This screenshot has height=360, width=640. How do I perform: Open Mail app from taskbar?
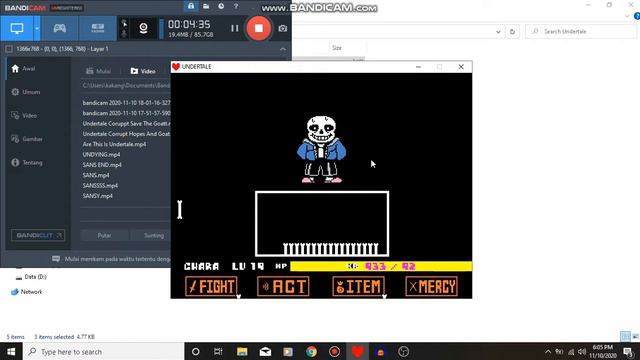coord(265,351)
